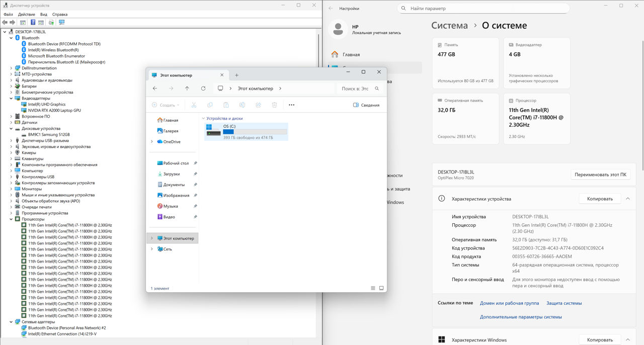The image size is (644, 345).
Task: Open the three-dots more options in Explorer
Action: tap(291, 105)
